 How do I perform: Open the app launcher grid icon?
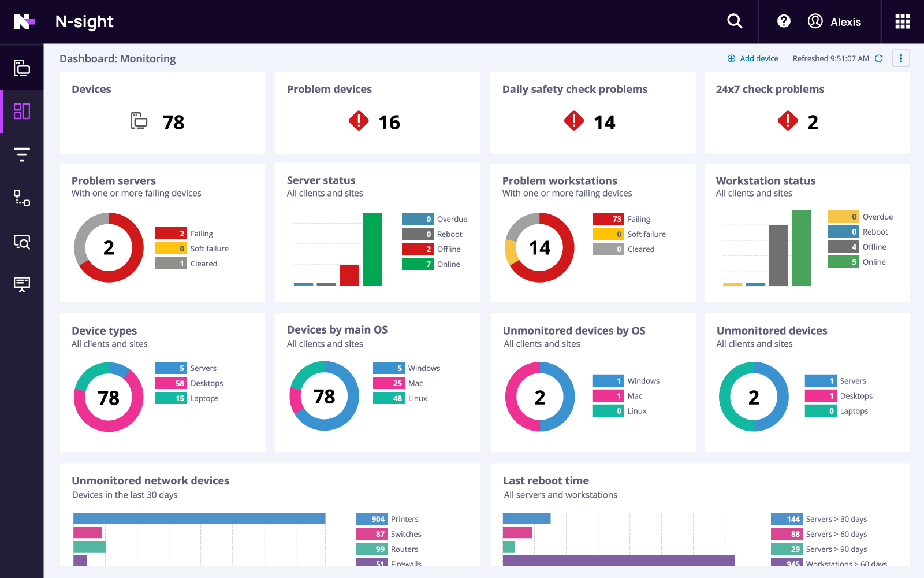pyautogui.click(x=901, y=21)
